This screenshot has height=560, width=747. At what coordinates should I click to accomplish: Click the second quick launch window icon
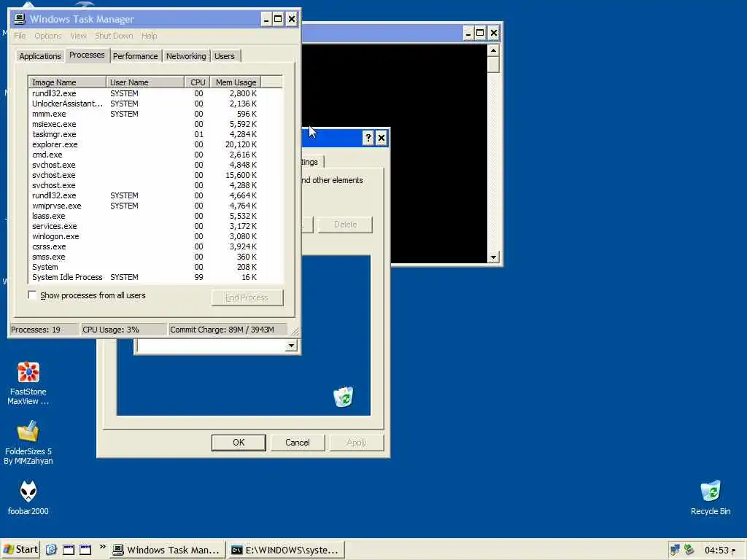point(69,550)
